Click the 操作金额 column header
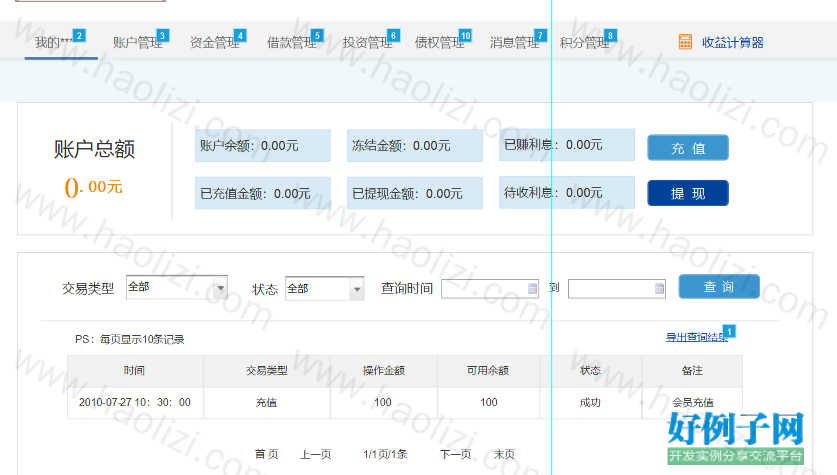837x475 pixels. [x=383, y=370]
